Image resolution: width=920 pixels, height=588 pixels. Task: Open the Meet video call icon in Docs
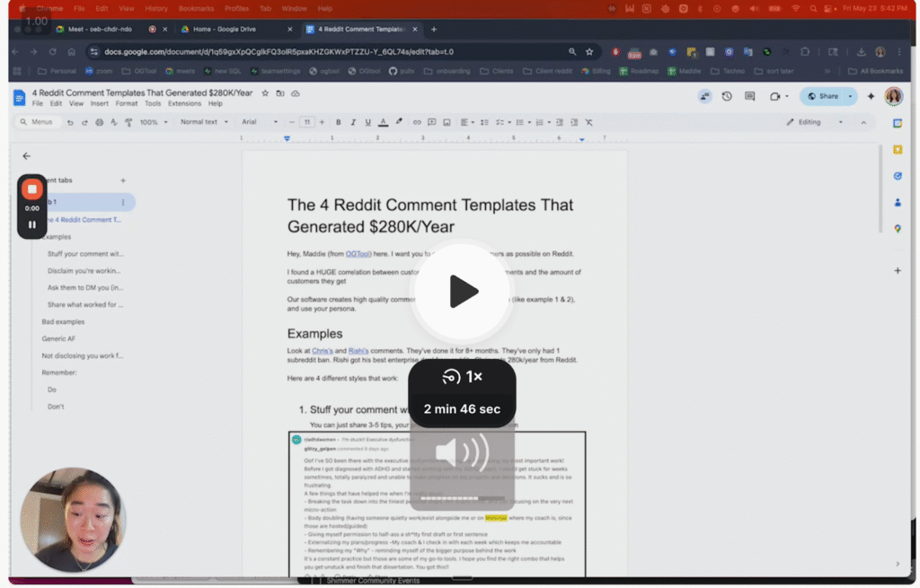[775, 96]
